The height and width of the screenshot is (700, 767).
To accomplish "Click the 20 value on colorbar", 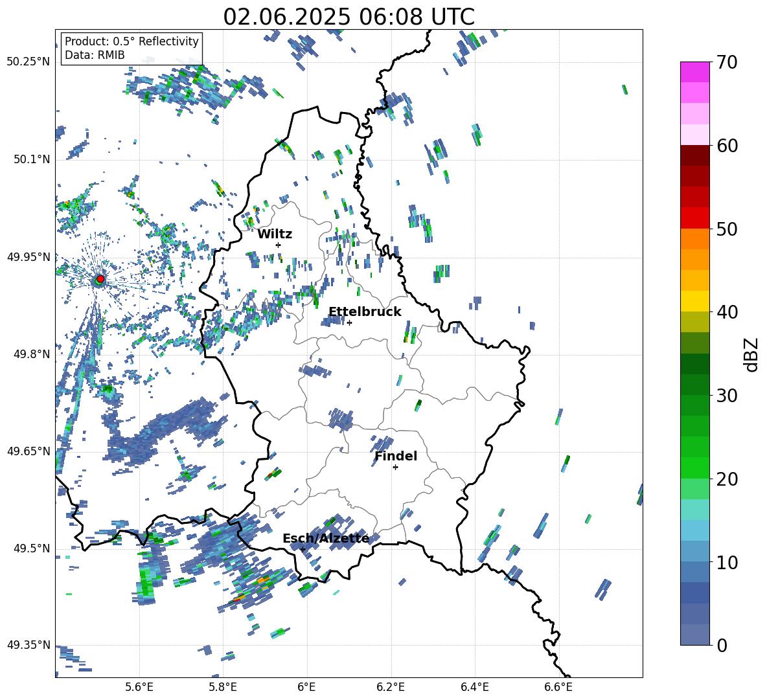I will click(x=726, y=479).
